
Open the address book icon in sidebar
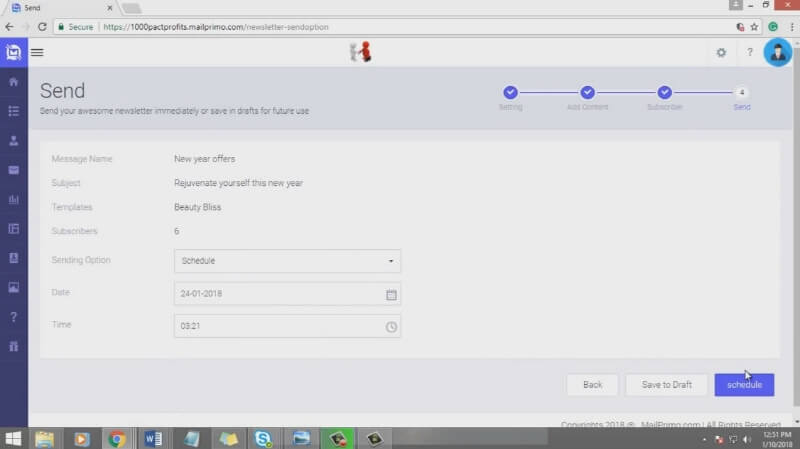tap(14, 258)
